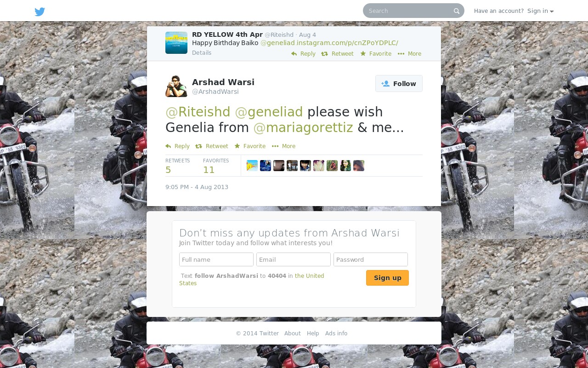Viewport: 588px width, 368px height.
Task: Retweet the Happy Birthday Baiko tweet
Action: pos(337,54)
